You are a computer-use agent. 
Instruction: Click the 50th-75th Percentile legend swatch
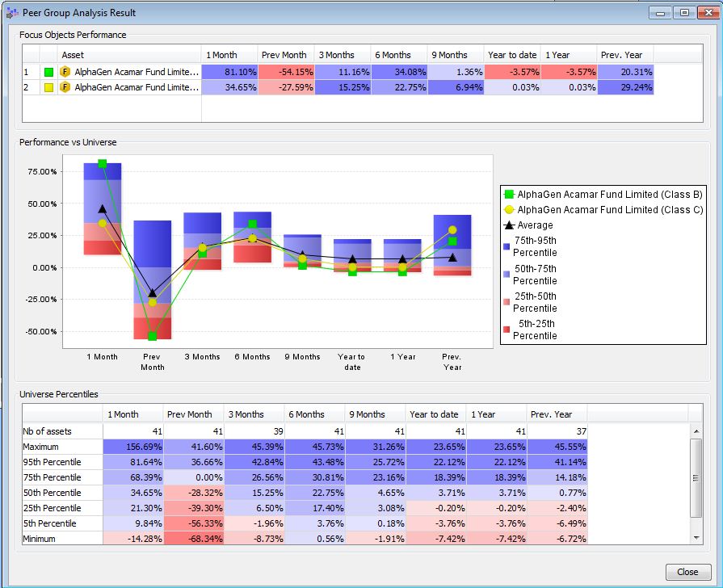507,275
